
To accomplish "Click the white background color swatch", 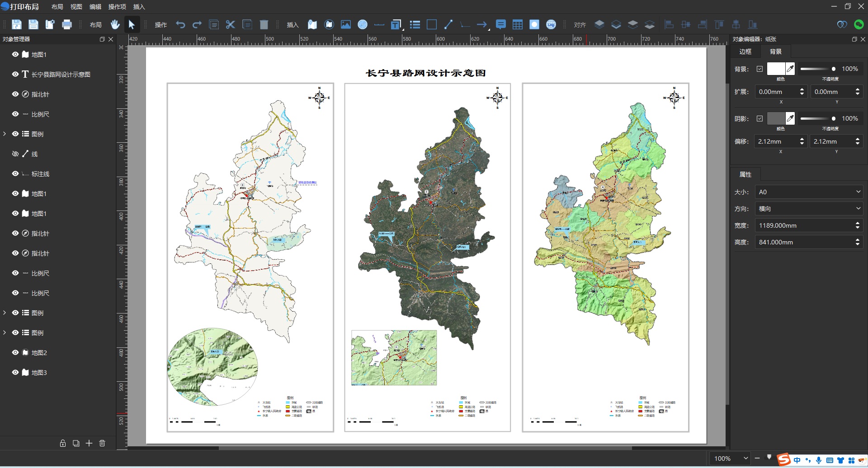I will [776, 69].
